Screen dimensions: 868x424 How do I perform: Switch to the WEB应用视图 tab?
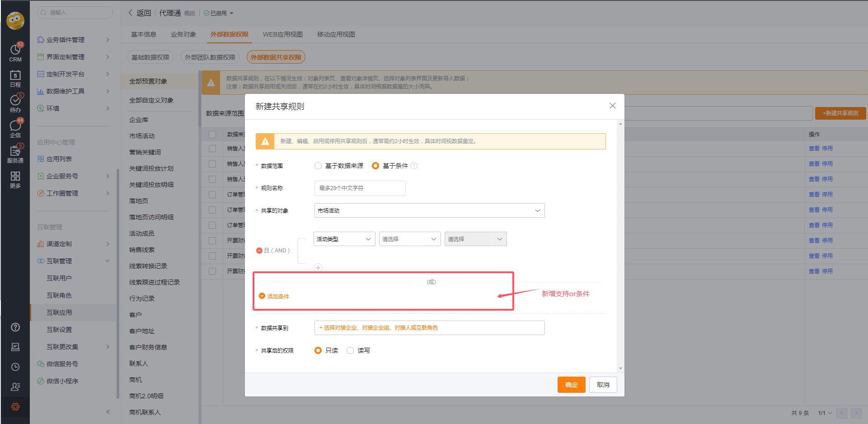tap(282, 34)
